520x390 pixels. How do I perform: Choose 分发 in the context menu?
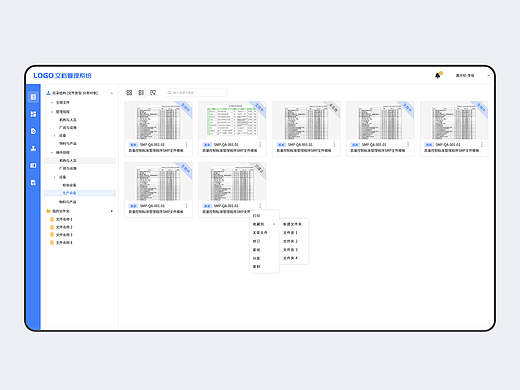[257, 258]
